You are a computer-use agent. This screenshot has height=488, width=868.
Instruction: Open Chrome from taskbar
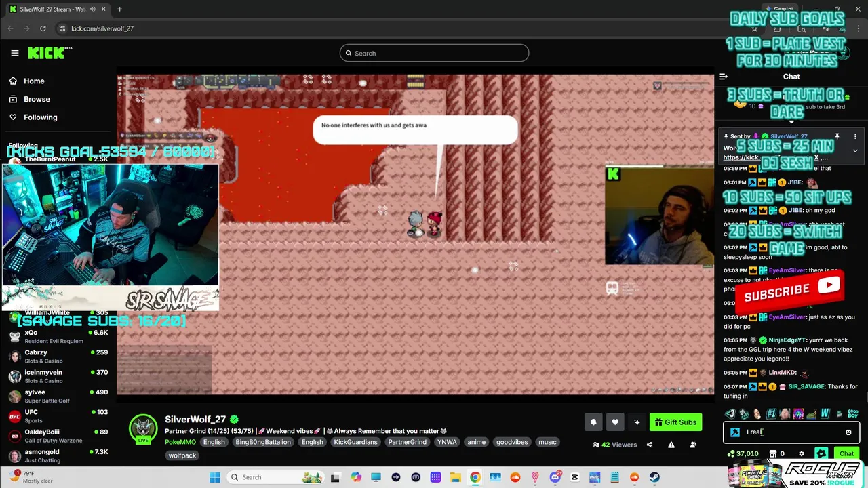point(475,477)
